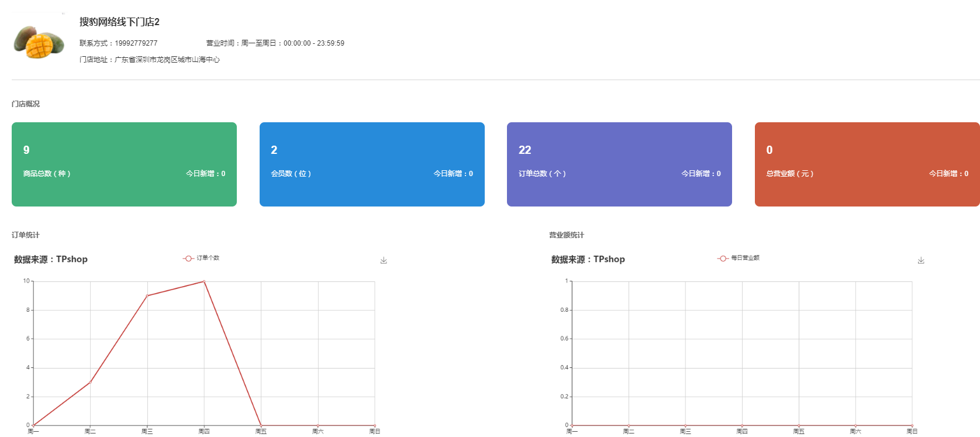The image size is (980, 437).
Task: Download the 订单统计 chart as image
Action: [x=384, y=260]
